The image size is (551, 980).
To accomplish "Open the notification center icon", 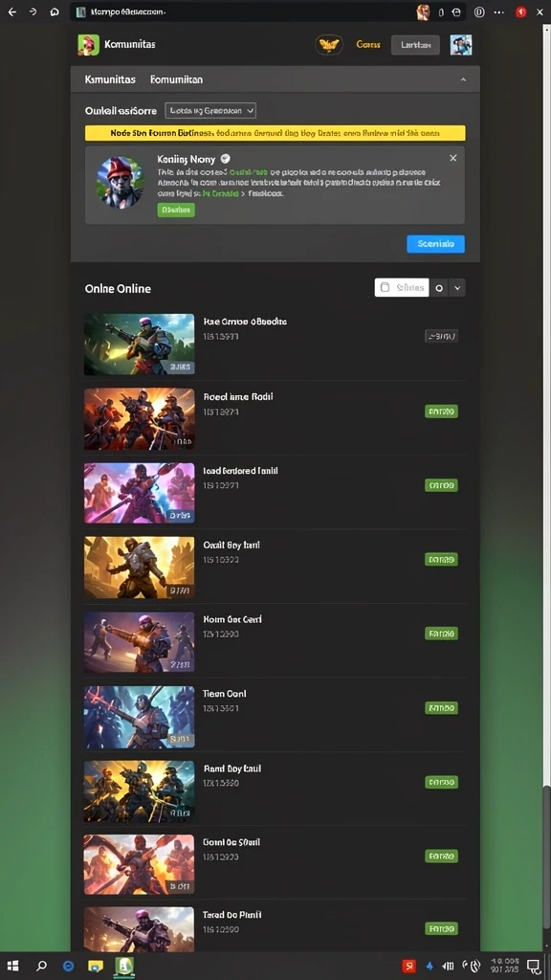I will 534,966.
